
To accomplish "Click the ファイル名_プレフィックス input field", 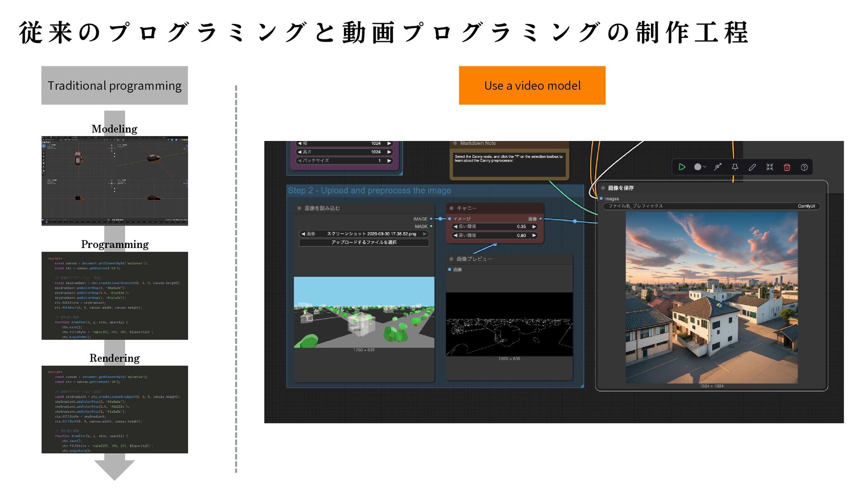I will (711, 206).
